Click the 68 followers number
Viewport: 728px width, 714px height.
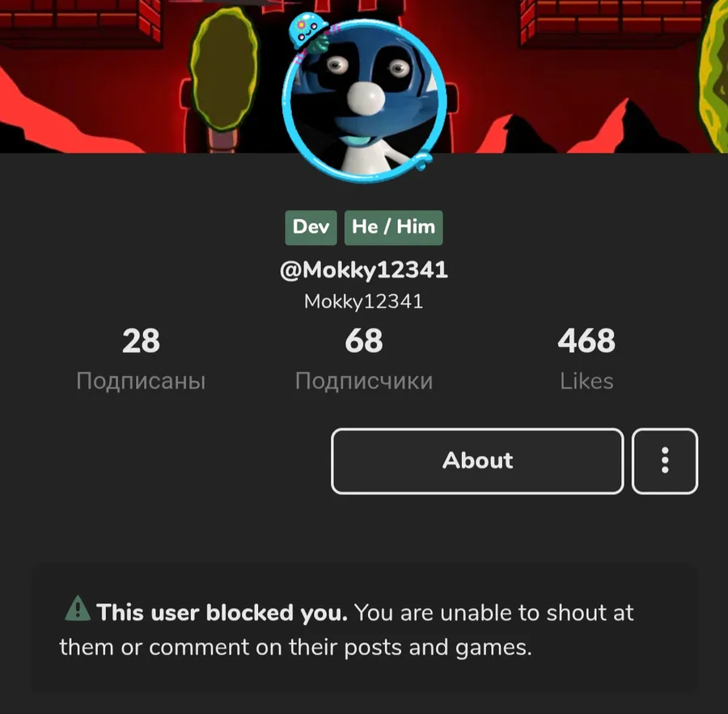tap(363, 340)
